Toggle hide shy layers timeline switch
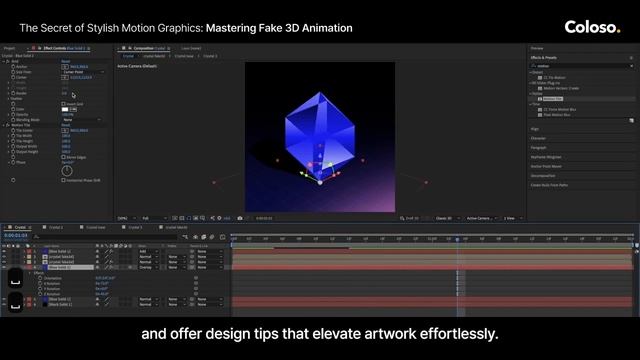The height and width of the screenshot is (360, 640). 196,237
